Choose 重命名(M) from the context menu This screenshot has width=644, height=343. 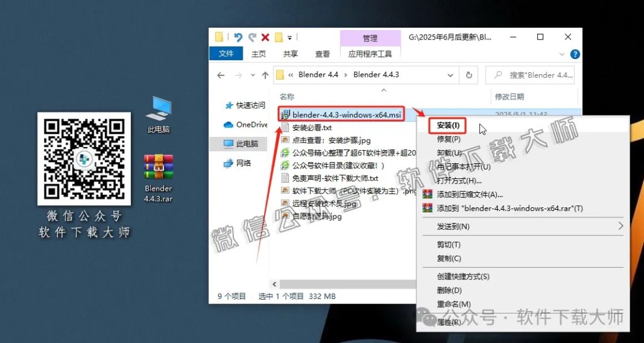[454, 305]
